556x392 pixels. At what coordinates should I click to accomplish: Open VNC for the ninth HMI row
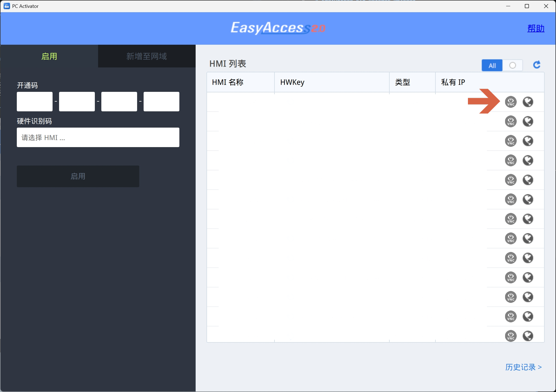point(511,258)
